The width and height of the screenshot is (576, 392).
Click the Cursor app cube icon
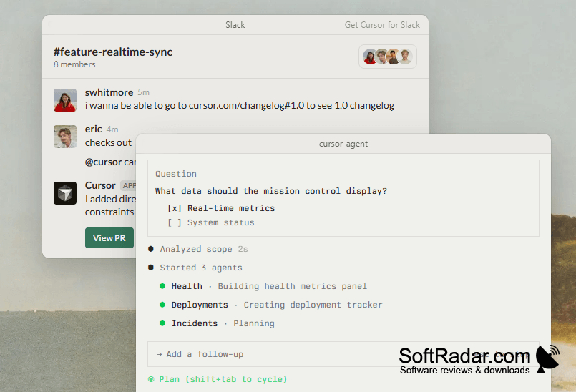[x=65, y=193]
